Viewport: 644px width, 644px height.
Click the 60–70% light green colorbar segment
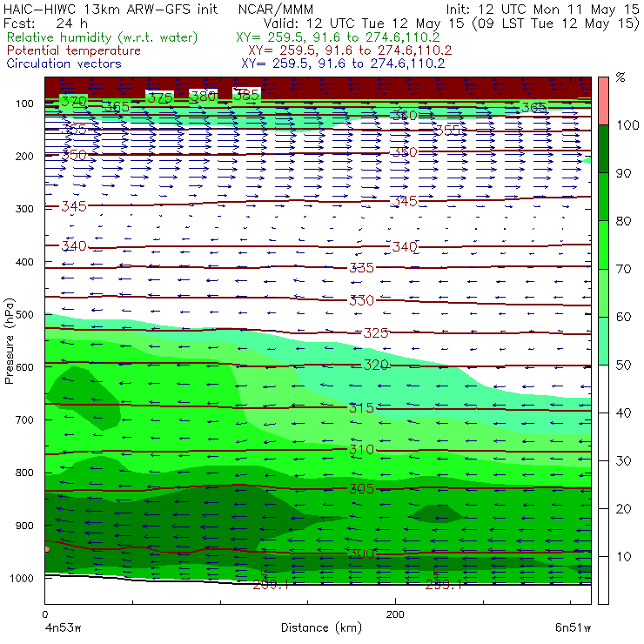(x=603, y=292)
